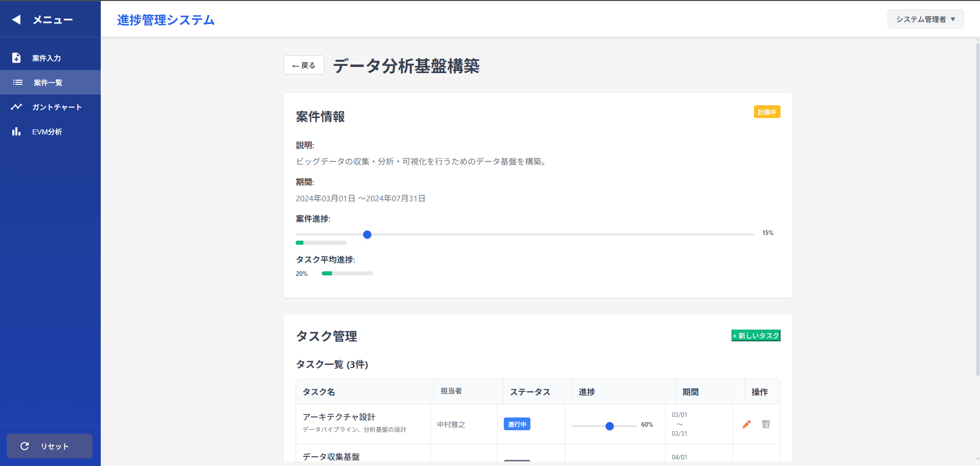Open the システム管理者 account dropdown
Image resolution: width=980 pixels, height=466 pixels.
click(925, 18)
